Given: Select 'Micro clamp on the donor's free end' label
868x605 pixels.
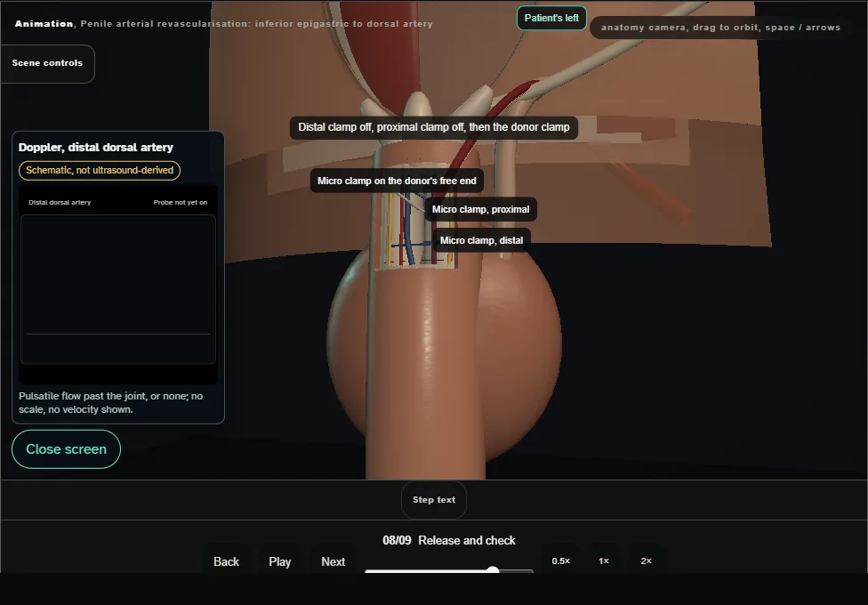Looking at the screenshot, I should pyautogui.click(x=397, y=181).
